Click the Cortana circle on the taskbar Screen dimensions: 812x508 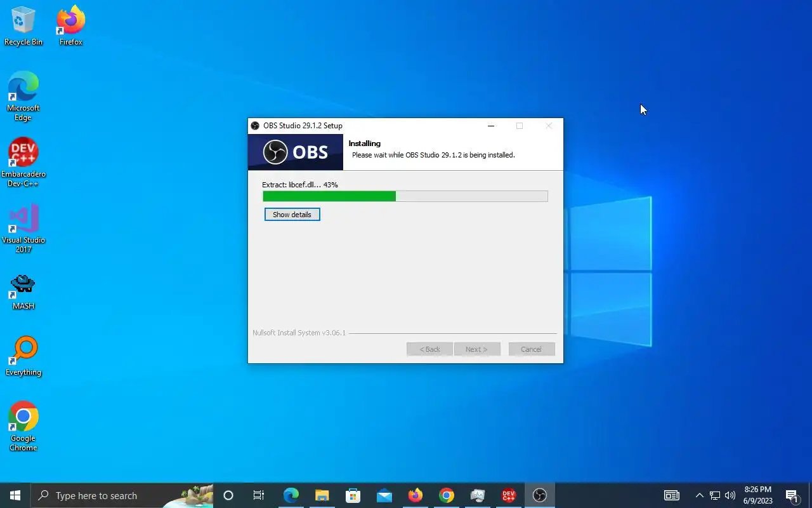pos(228,495)
